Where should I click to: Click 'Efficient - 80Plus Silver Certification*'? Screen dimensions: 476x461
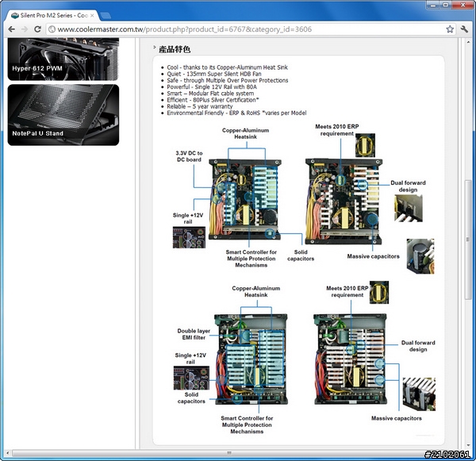point(213,100)
